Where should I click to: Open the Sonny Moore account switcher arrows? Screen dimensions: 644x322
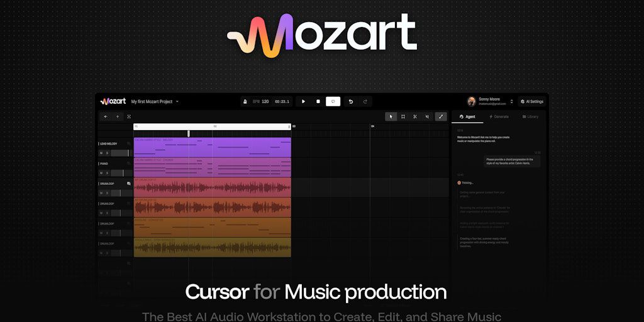pos(512,101)
